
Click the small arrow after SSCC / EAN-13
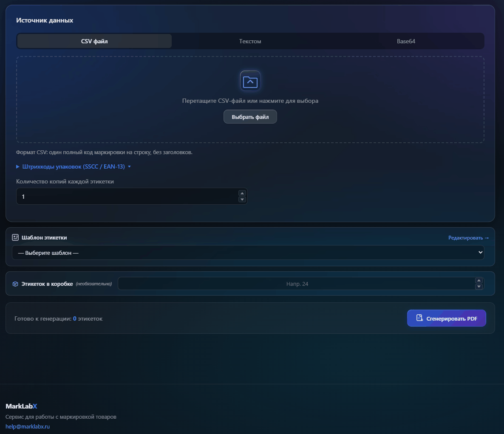129,167
